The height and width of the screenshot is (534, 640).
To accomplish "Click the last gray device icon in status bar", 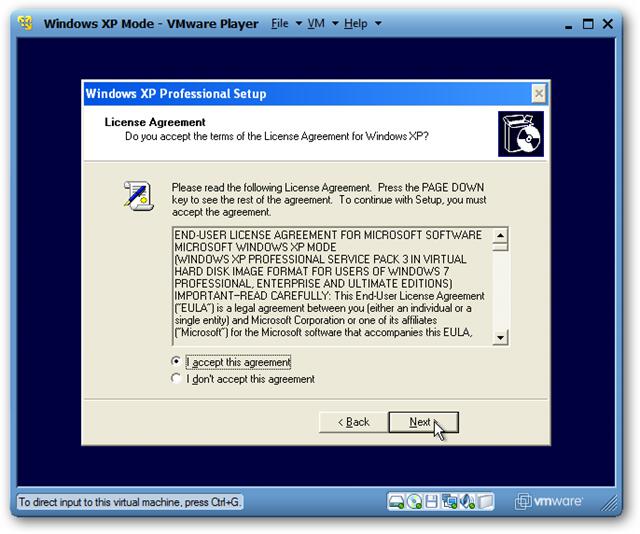I will (485, 501).
